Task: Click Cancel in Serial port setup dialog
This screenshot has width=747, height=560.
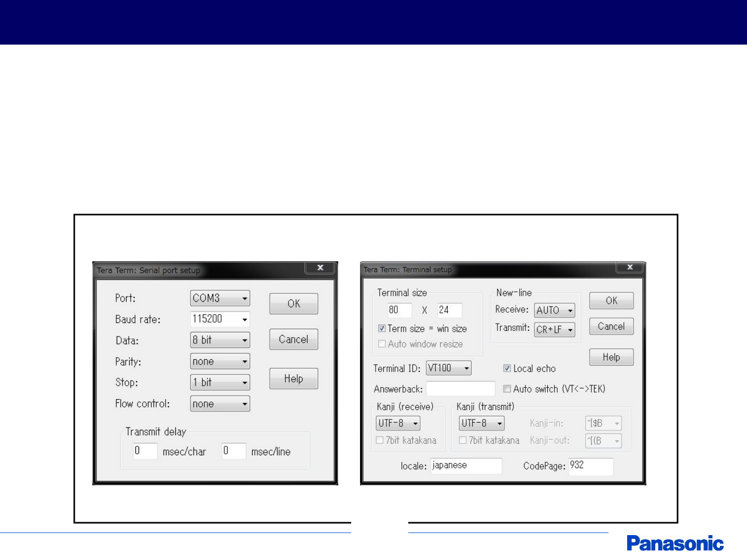Action: [x=294, y=340]
